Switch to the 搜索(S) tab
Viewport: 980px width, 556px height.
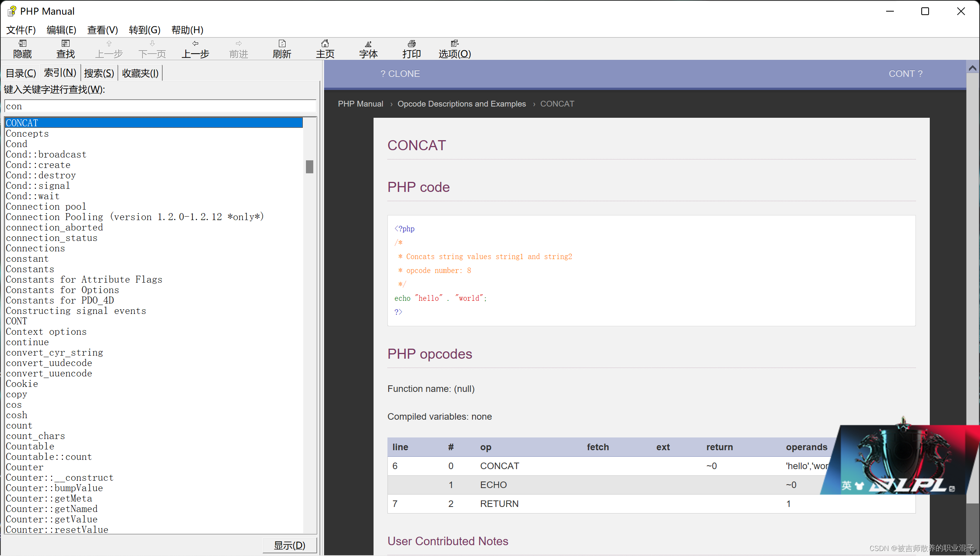[x=99, y=73]
